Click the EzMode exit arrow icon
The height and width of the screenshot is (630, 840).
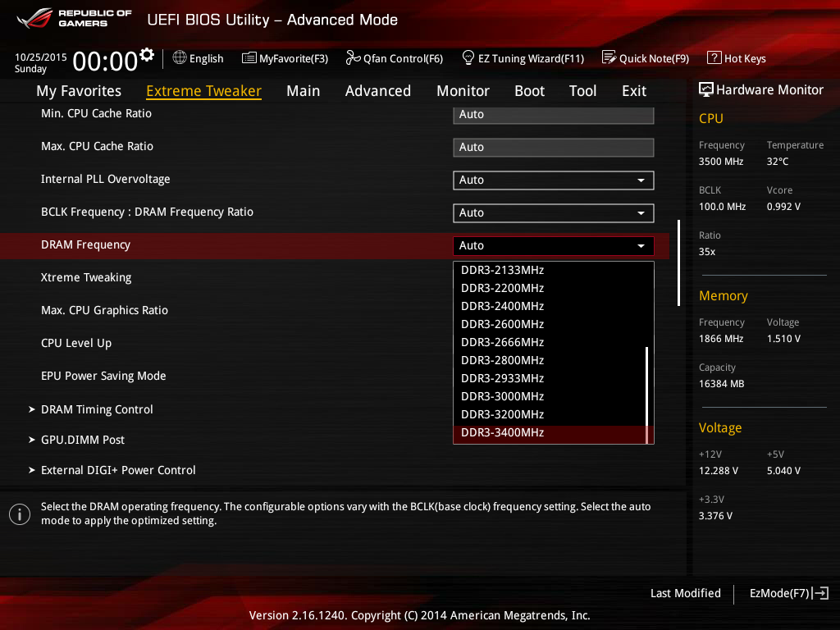coord(820,593)
